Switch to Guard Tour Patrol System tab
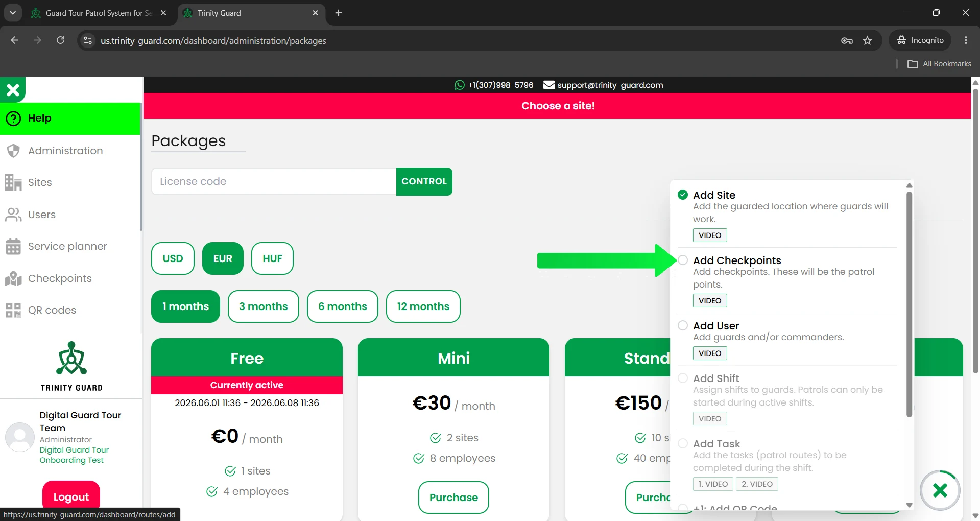 (99, 13)
